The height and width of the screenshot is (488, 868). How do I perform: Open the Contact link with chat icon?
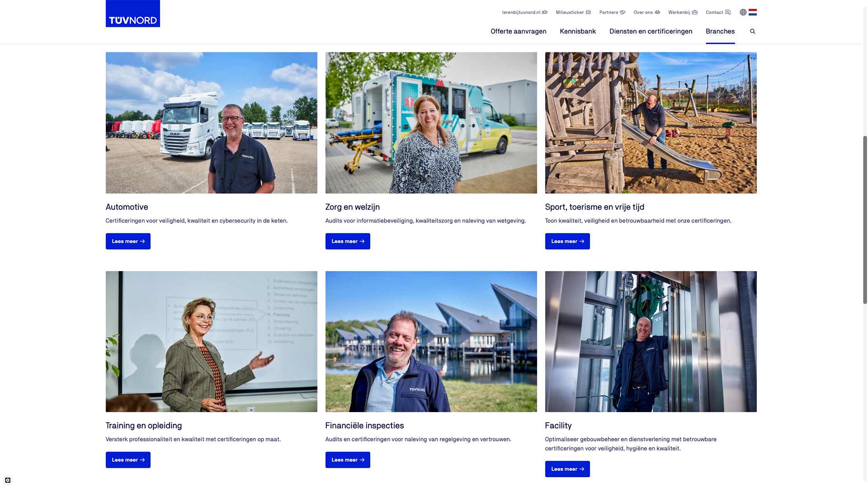tap(718, 12)
